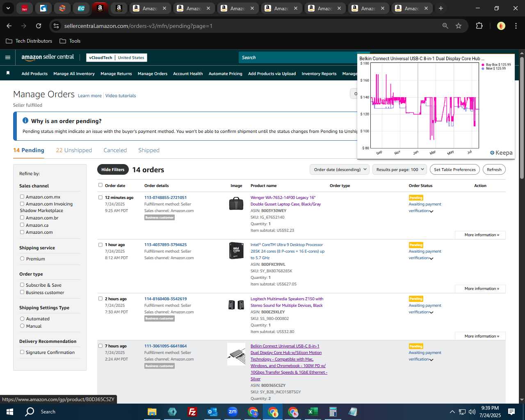This screenshot has height=420, width=525.
Task: Switch to the pinned EC tab
Action: point(81,8)
